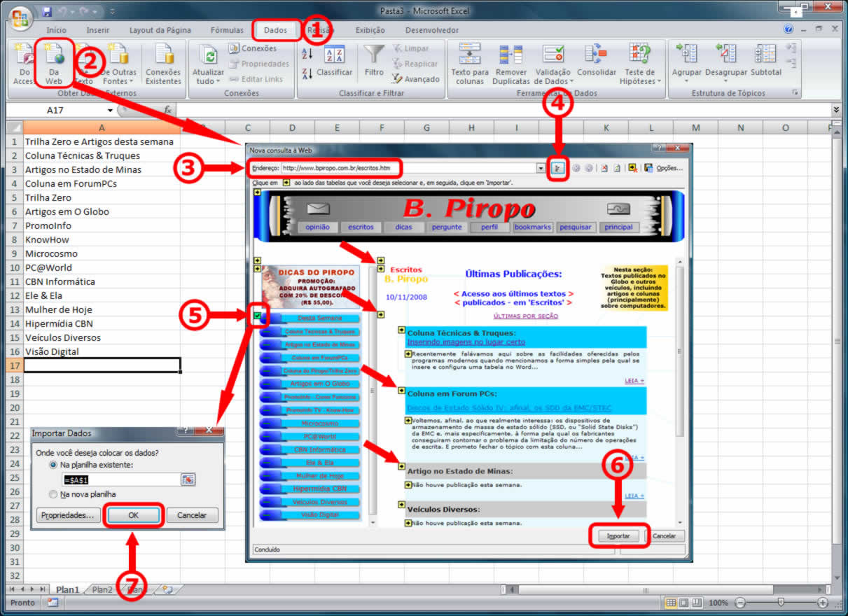
Task: Open the Desenvolvedor ribbon tab
Action: (x=432, y=30)
